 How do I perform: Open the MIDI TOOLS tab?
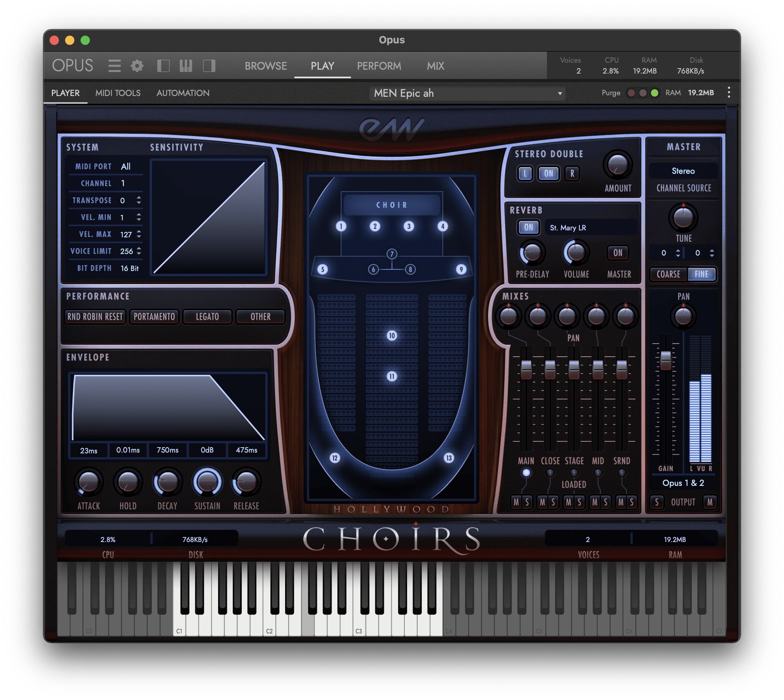tap(118, 93)
